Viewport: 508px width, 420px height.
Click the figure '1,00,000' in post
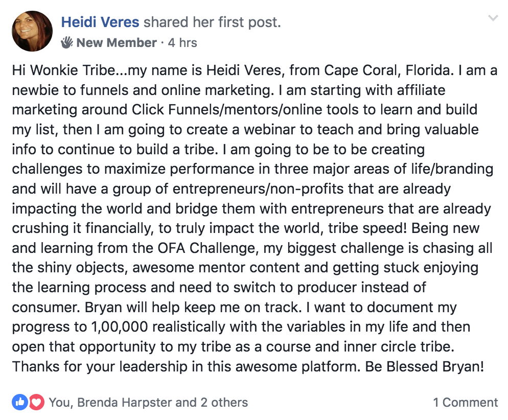pos(120,327)
